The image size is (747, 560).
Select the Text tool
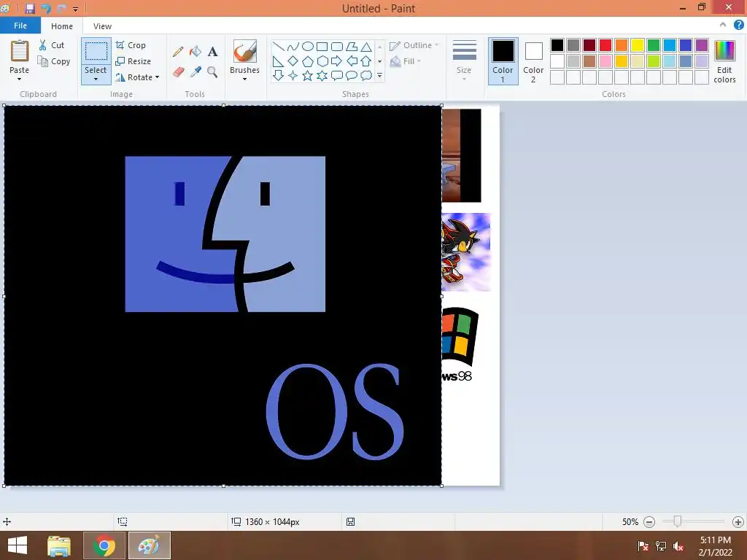coord(212,52)
